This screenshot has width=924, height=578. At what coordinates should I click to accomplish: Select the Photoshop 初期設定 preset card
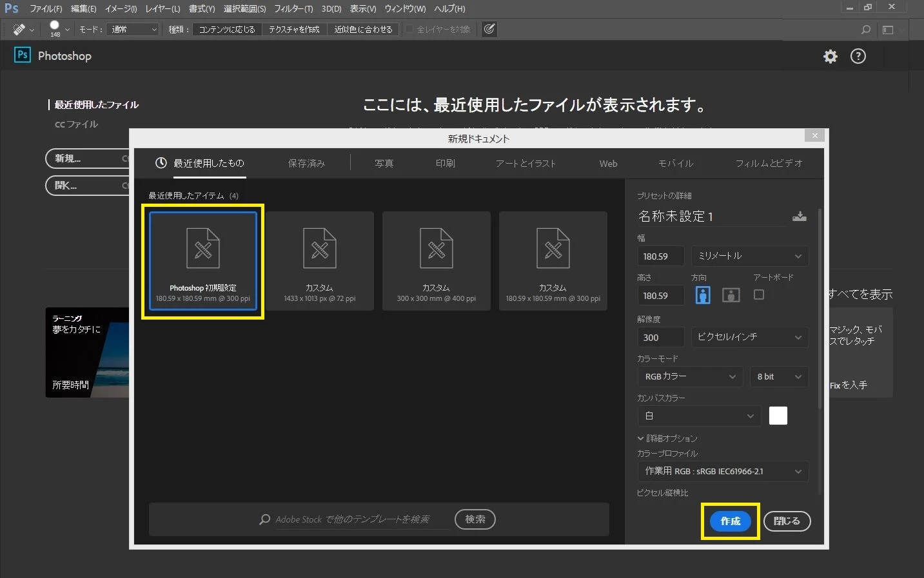click(x=203, y=261)
